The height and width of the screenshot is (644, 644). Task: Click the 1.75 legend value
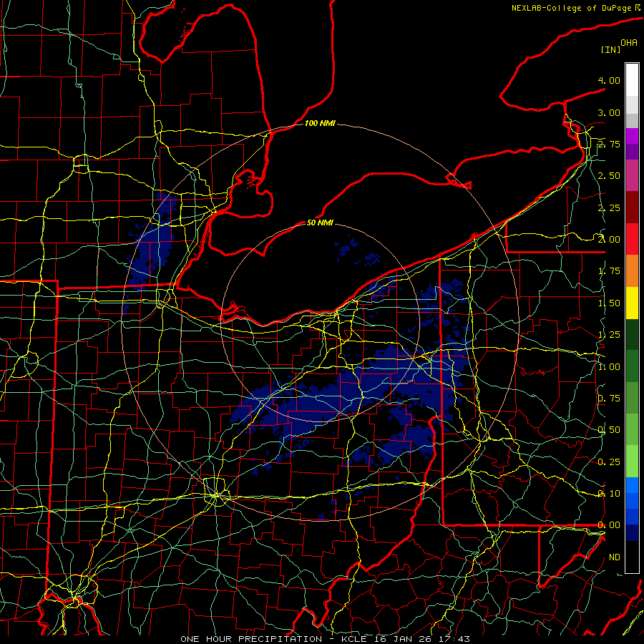coord(609,271)
